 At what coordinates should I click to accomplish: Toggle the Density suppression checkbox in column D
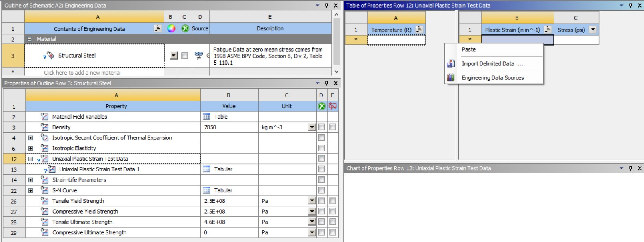322,127
